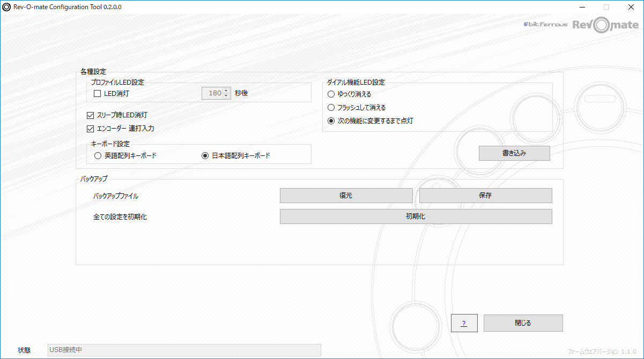Click the 閉じる close button
The image size is (644, 359).
click(x=523, y=323)
